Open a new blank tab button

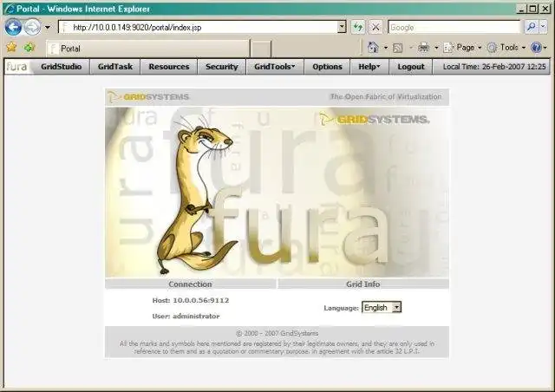260,49
